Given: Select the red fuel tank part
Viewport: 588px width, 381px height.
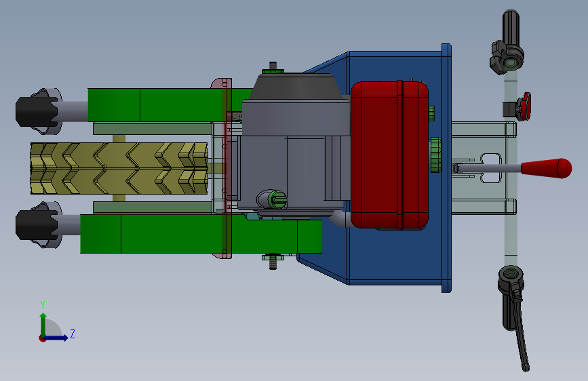Looking at the screenshot, I should (389, 155).
